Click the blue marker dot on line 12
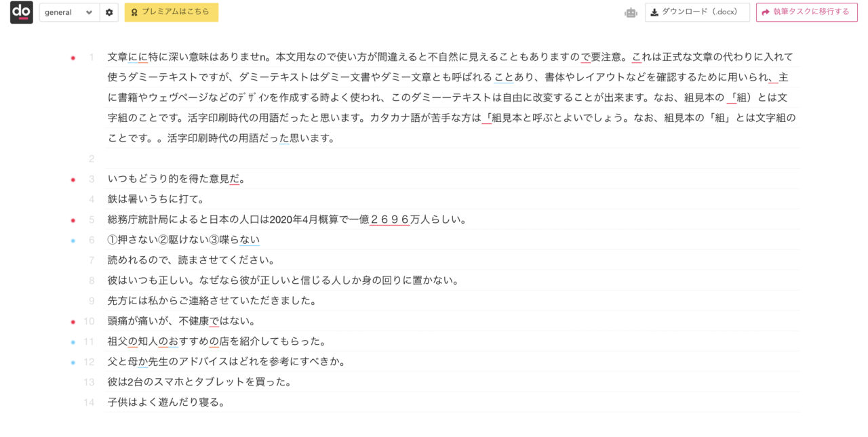This screenshot has height=437, width=868. tap(73, 362)
